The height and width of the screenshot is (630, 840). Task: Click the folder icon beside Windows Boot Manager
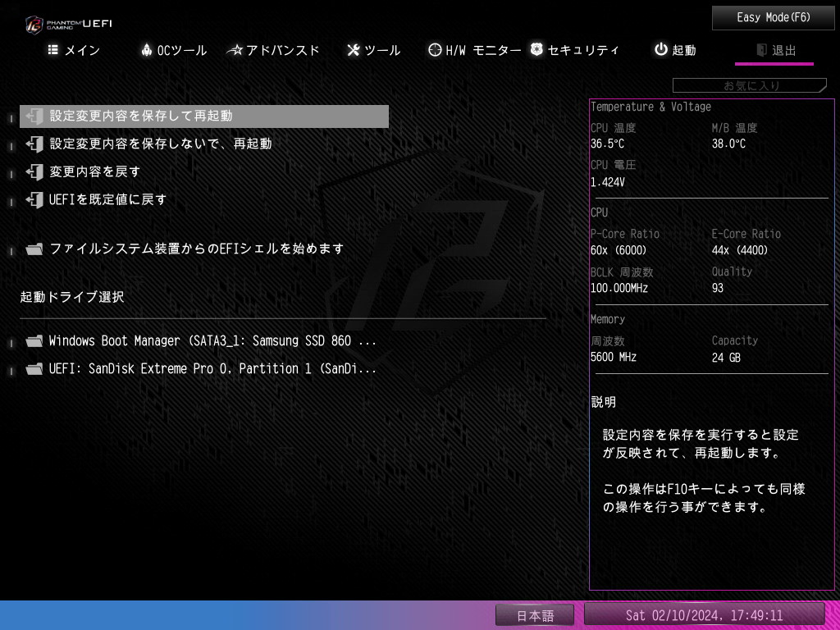coord(34,341)
